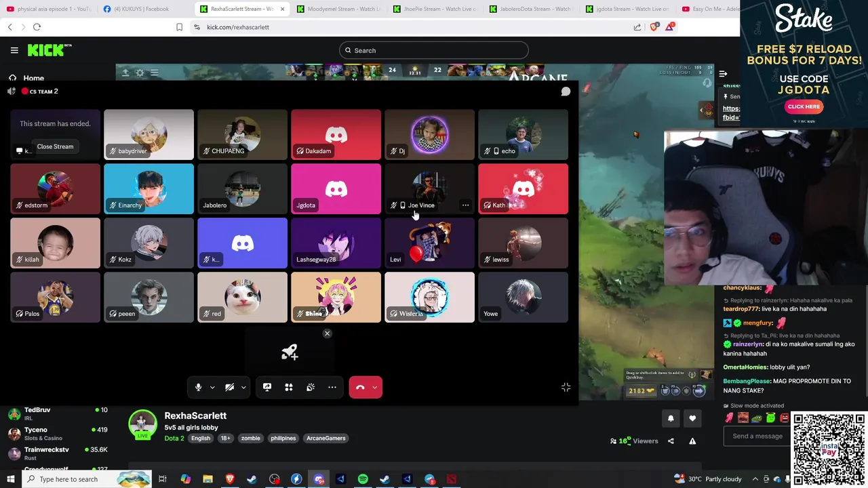This screenshot has height=488, width=868.
Task: Select Wisteria's participant tile
Action: 429,298
